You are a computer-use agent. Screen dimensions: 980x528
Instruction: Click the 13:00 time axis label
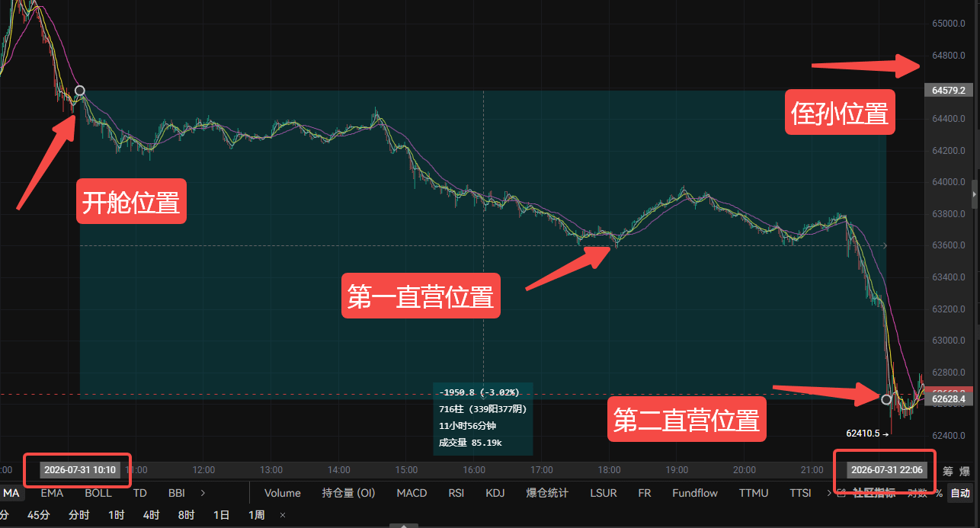coord(271,470)
